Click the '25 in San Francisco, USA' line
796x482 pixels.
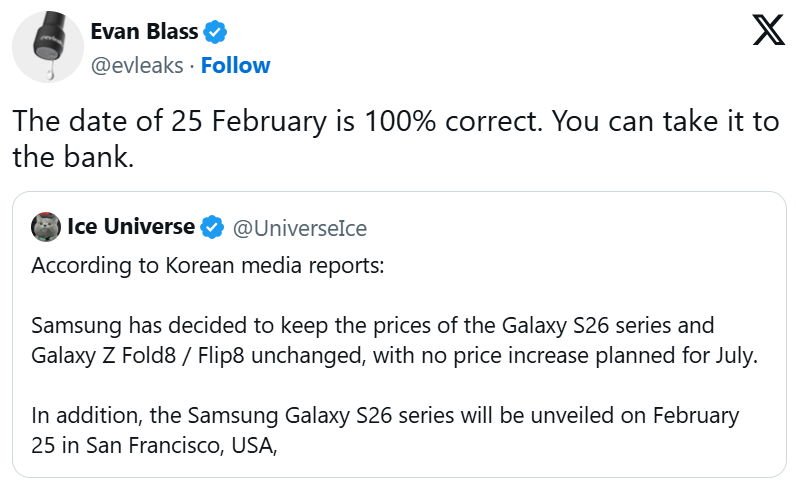(154, 445)
